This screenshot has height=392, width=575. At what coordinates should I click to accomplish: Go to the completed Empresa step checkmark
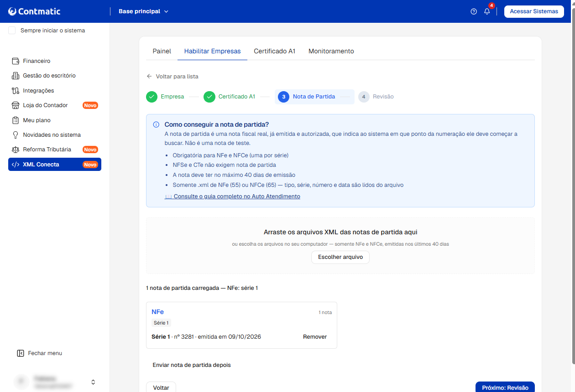[152, 97]
